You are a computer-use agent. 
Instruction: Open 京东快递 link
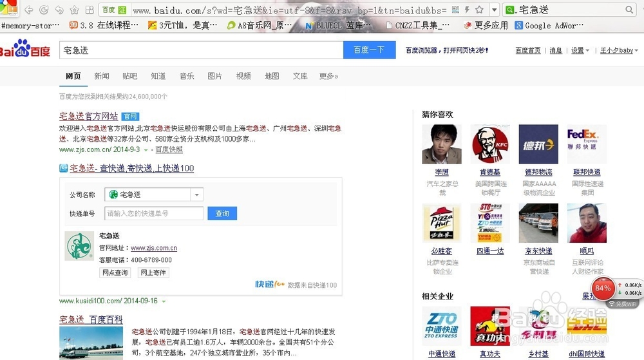(x=538, y=251)
